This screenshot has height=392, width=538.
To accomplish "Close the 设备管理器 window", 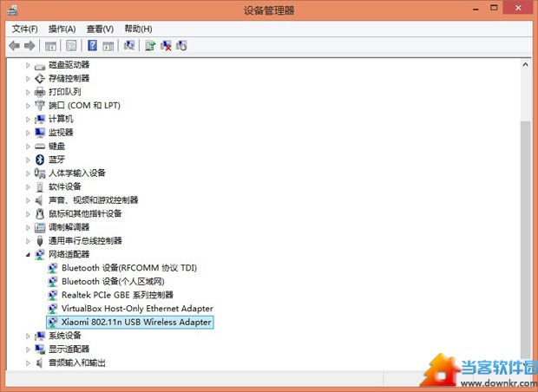I will pos(518,8).
